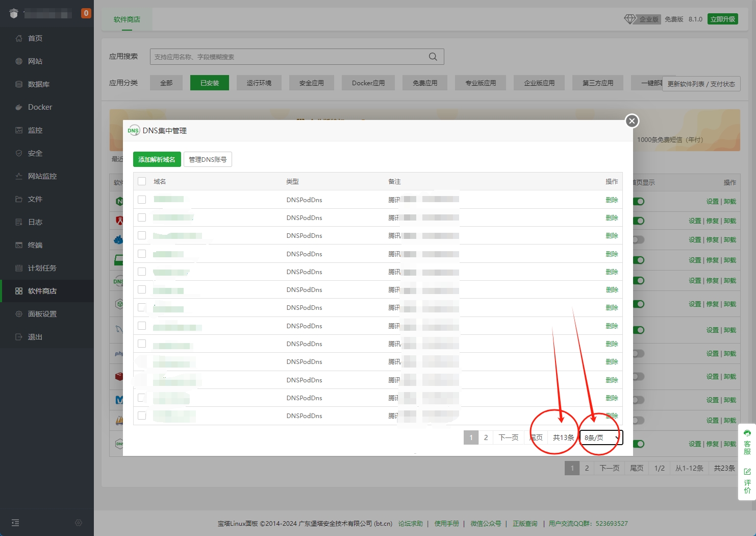This screenshot has width=756, height=536.
Task: Focus the 应用搜索 search input field
Action: point(297,57)
